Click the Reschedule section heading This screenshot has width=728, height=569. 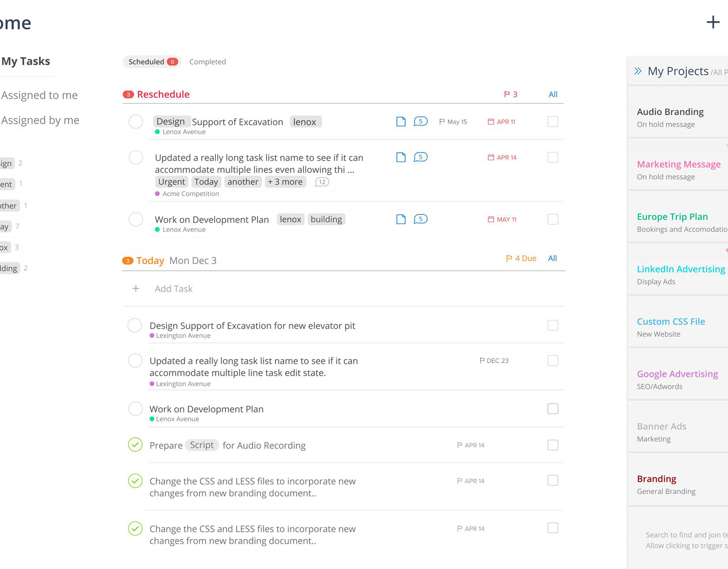(163, 94)
